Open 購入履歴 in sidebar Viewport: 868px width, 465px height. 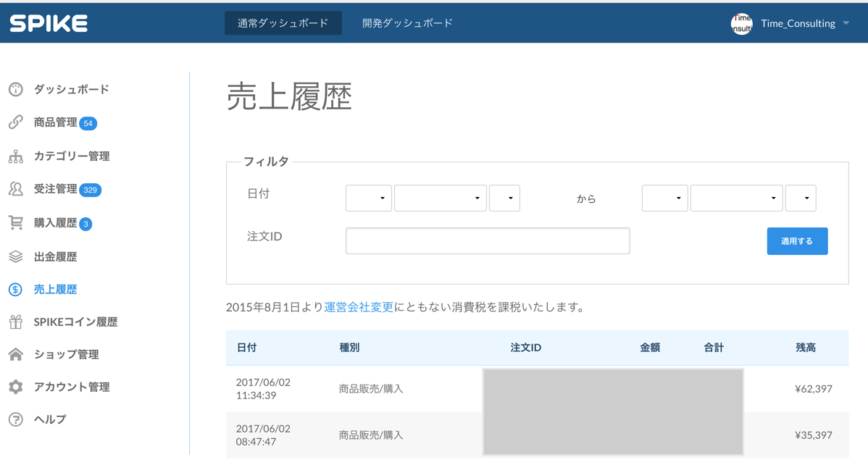[x=55, y=223]
